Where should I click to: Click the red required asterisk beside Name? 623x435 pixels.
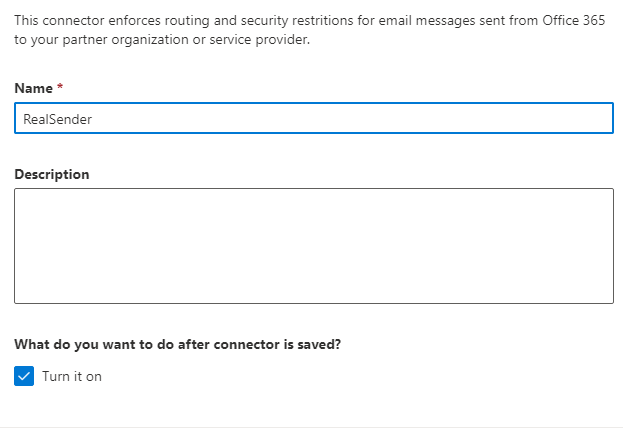pyautogui.click(x=60, y=88)
